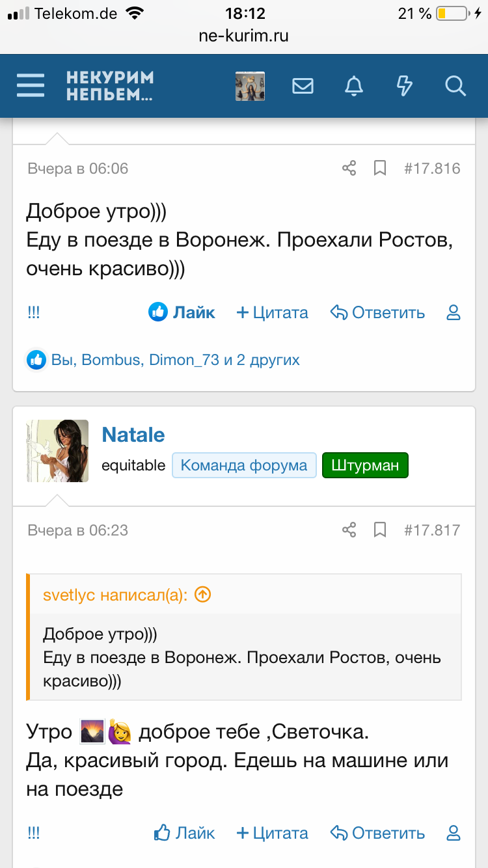This screenshot has width=488, height=868.
Task: Quote post #17.817 with +Цитата
Action: pos(272,833)
